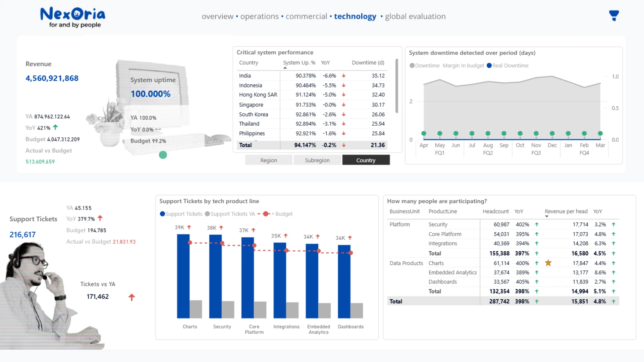Select the Region button
Image resolution: width=644 pixels, height=362 pixels.
point(269,160)
